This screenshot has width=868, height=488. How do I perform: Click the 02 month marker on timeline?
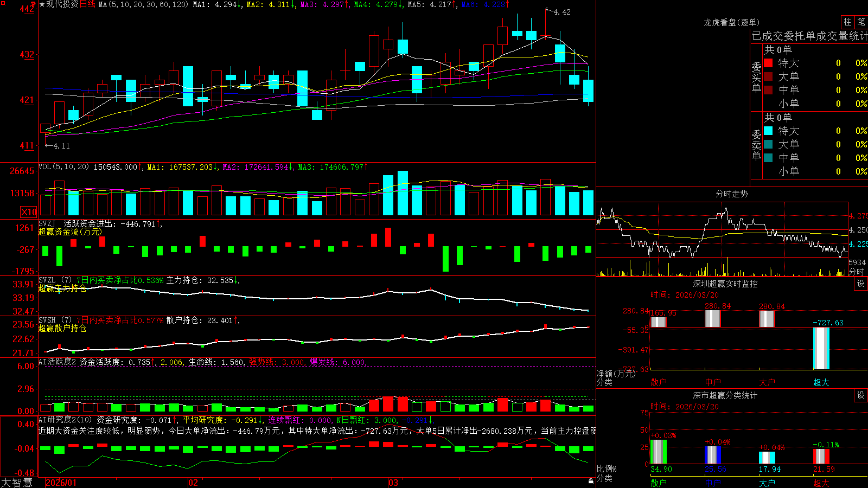pyautogui.click(x=193, y=483)
